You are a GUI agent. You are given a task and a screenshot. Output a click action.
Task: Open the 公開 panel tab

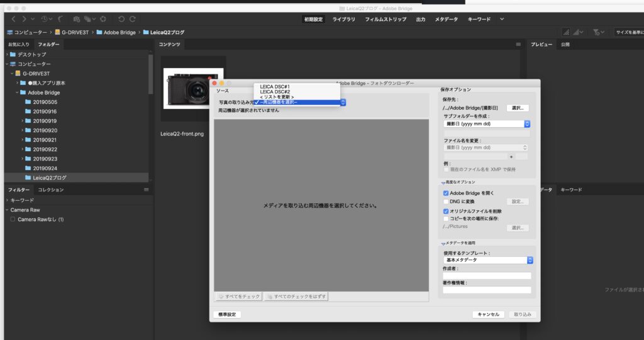point(565,45)
